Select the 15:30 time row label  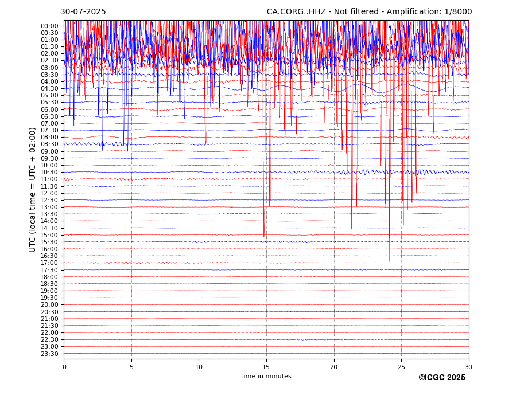49,242
